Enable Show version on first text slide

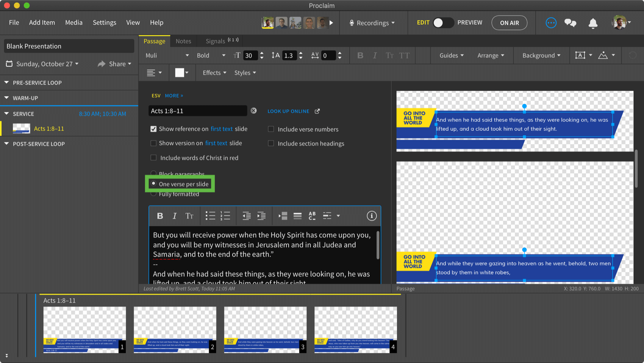click(x=153, y=143)
